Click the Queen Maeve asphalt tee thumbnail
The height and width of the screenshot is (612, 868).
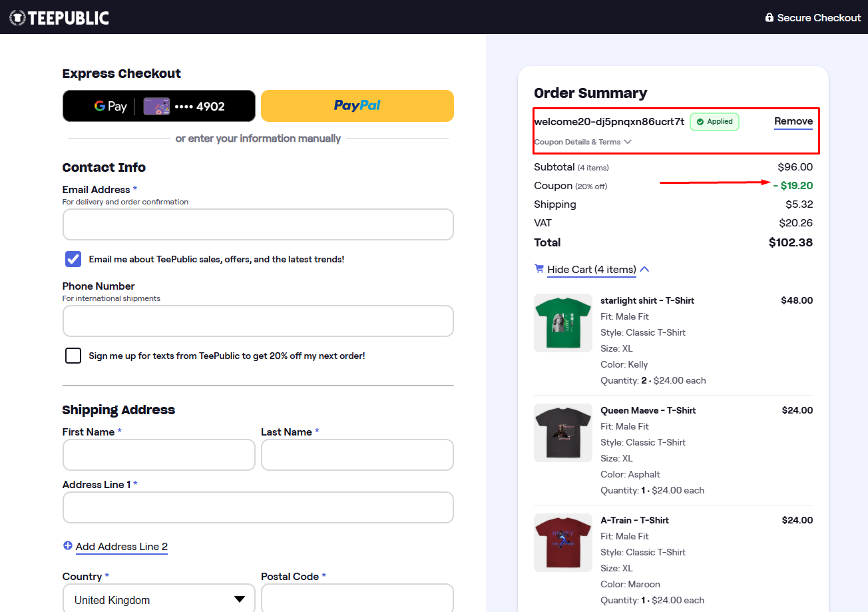pyautogui.click(x=563, y=433)
